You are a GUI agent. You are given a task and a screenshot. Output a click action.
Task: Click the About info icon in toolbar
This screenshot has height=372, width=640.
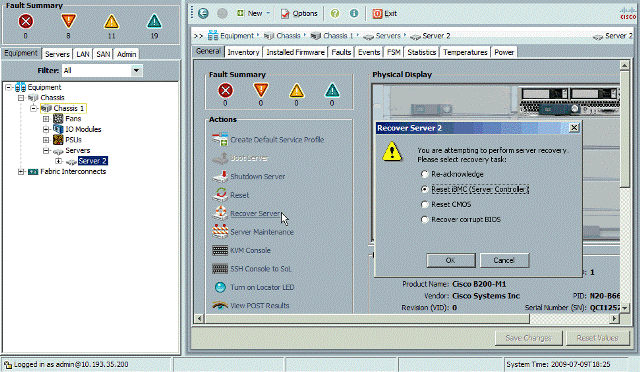tap(354, 13)
